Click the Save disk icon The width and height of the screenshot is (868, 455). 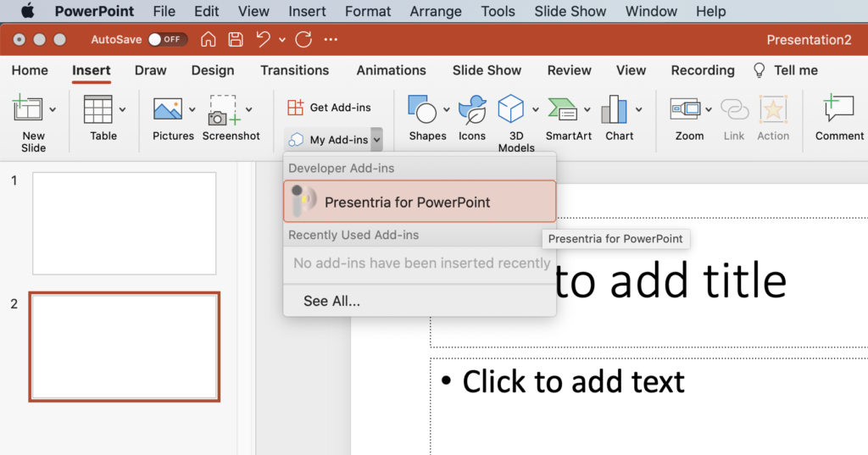click(236, 39)
